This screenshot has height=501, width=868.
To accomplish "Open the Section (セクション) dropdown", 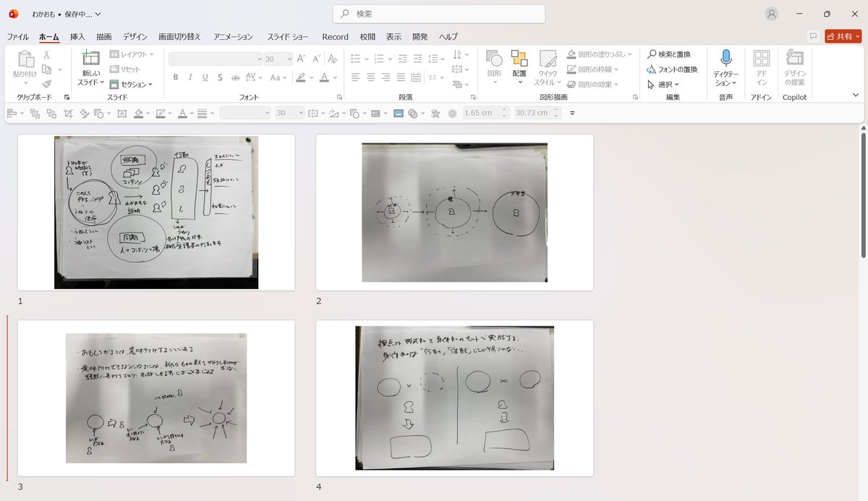I will pyautogui.click(x=131, y=84).
